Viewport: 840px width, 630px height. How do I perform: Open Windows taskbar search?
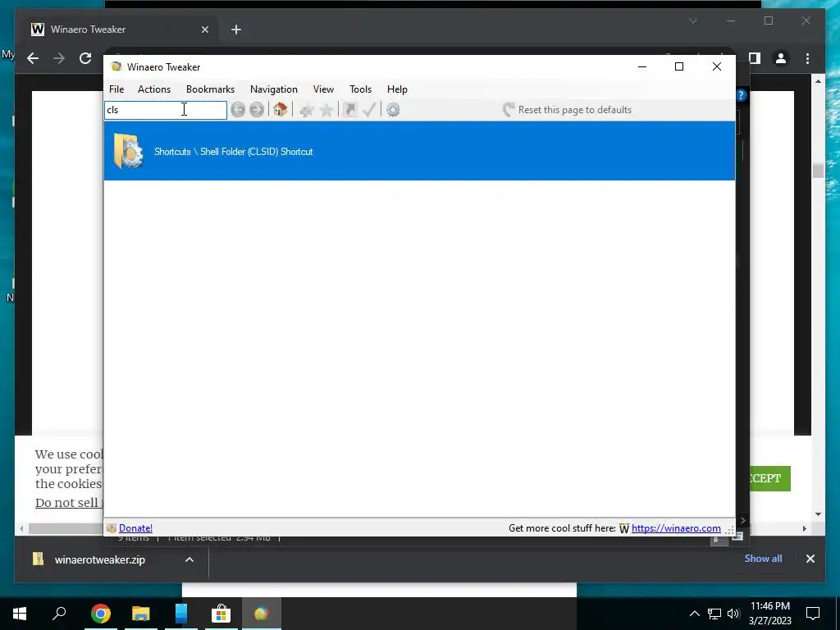point(59,614)
